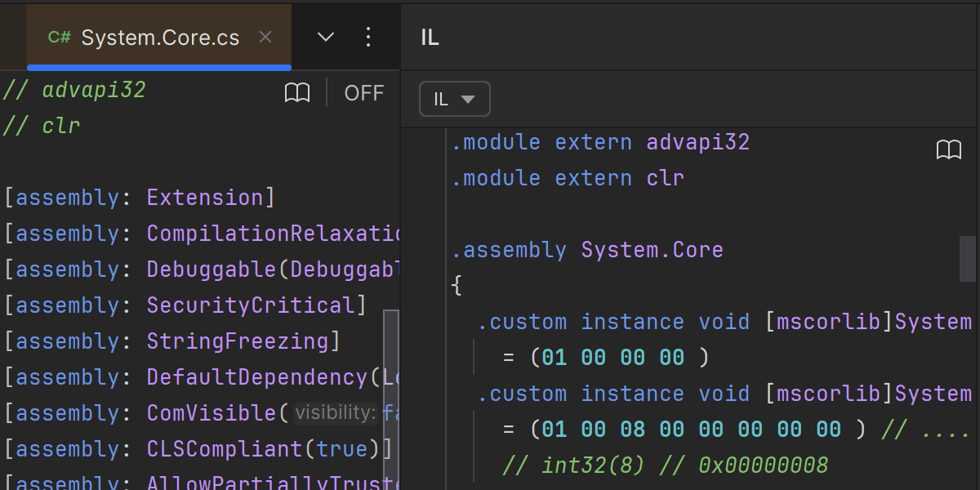Viewport: 980px width, 490px height.
Task: Close the System.Core.cs editor tab
Action: (265, 37)
